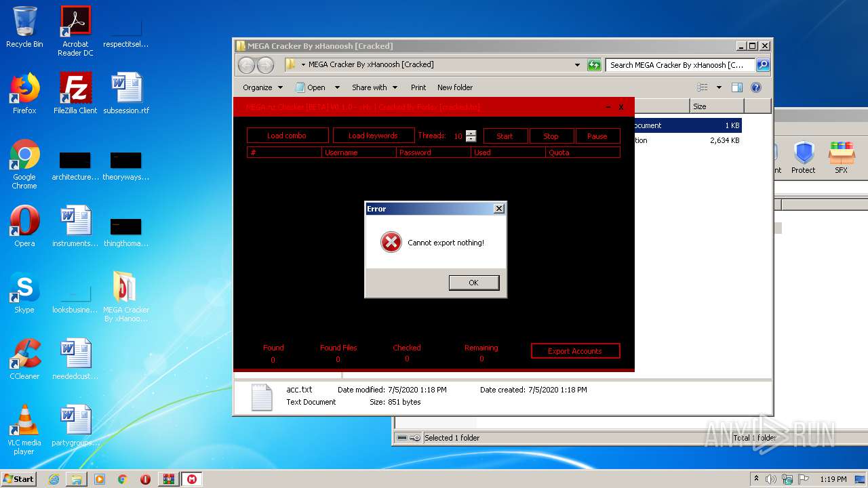The image size is (868, 488).
Task: Open the Recycle Bin desktop icon
Action: [24, 27]
